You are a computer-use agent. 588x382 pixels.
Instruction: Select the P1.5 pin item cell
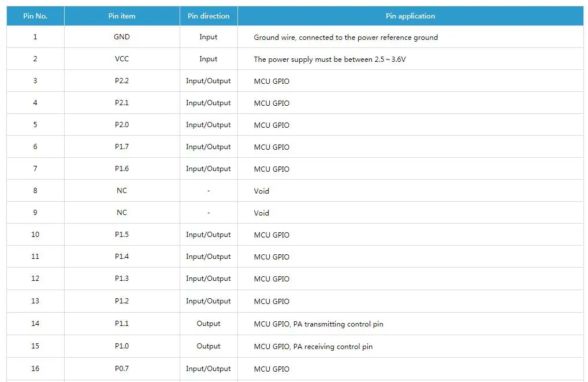122,235
